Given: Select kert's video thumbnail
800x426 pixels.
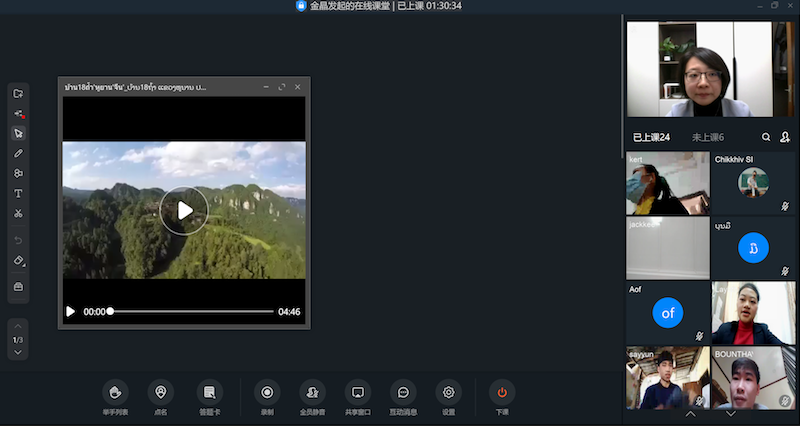Looking at the screenshot, I should point(668,183).
